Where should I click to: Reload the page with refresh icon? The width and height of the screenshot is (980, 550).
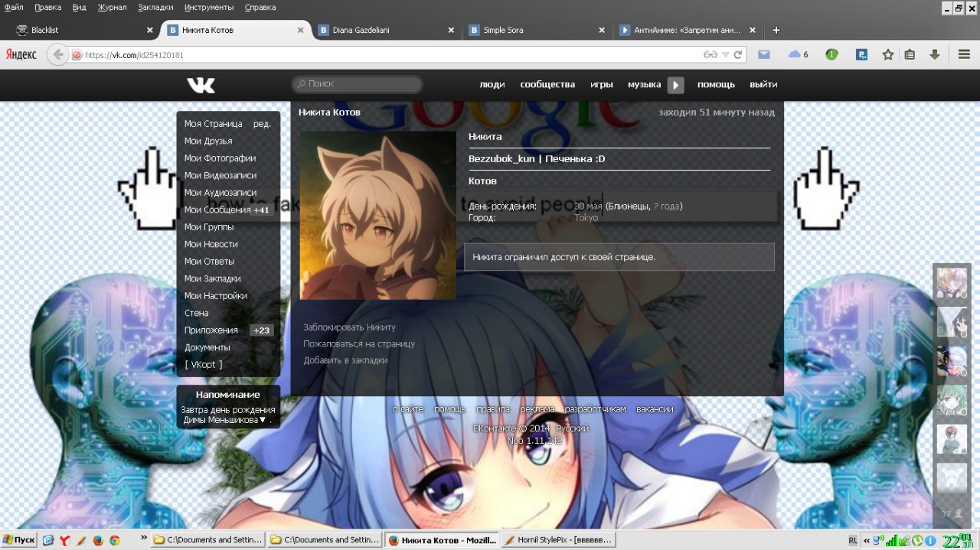[x=738, y=55]
